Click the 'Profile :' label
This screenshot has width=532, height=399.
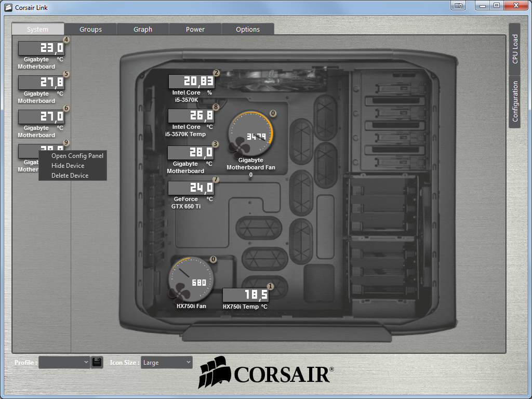[26, 362]
